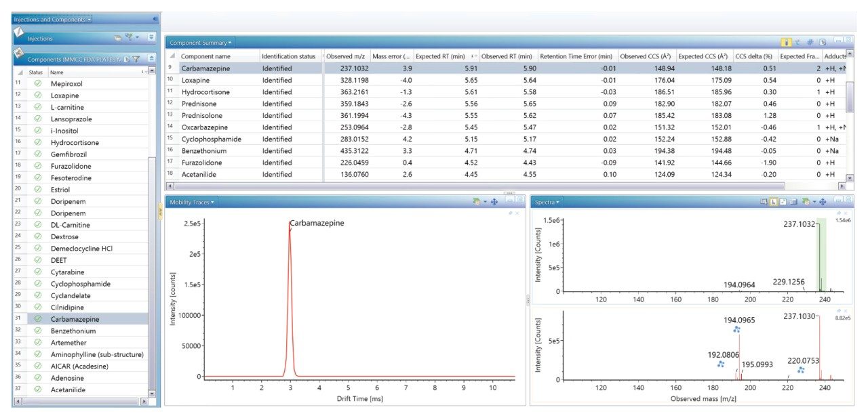
Task: Select Acetanilide row in Component Summary table
Action: click(506, 174)
